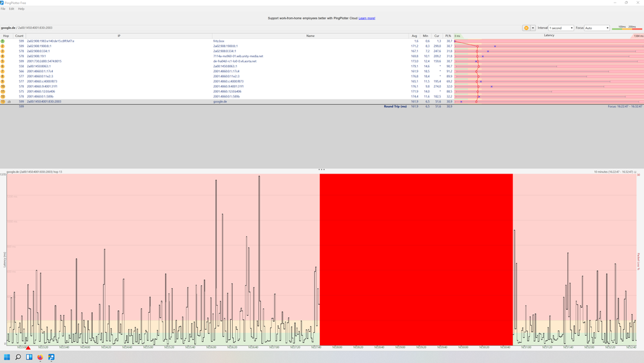Select the hop 4 number icon
This screenshot has width=644, height=363.
(x=3, y=56)
